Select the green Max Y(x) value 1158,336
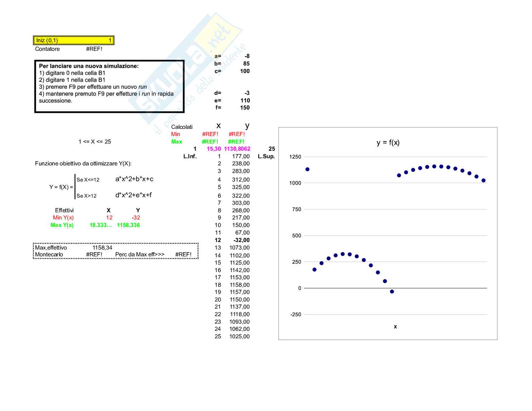The image size is (532, 411). (128, 225)
